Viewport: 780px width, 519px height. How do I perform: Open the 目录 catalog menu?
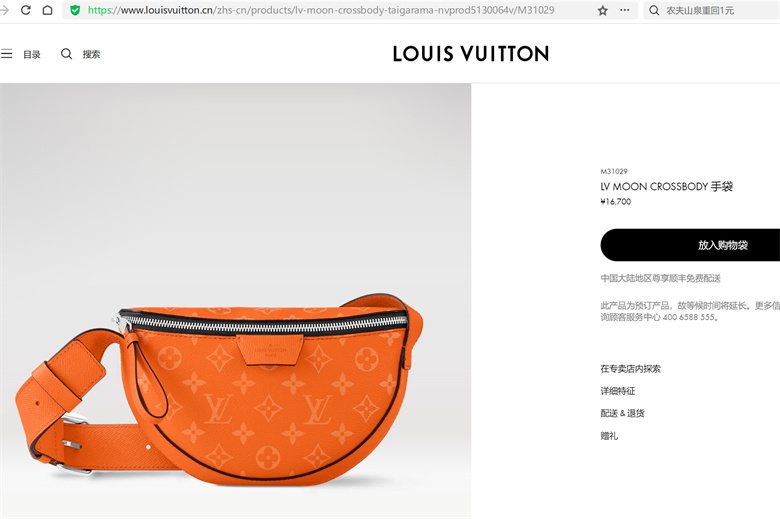tap(32, 54)
